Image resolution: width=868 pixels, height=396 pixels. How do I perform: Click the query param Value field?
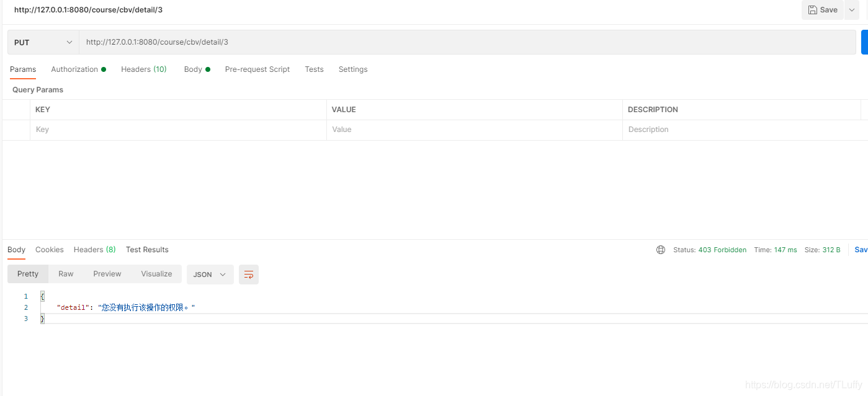(x=475, y=130)
